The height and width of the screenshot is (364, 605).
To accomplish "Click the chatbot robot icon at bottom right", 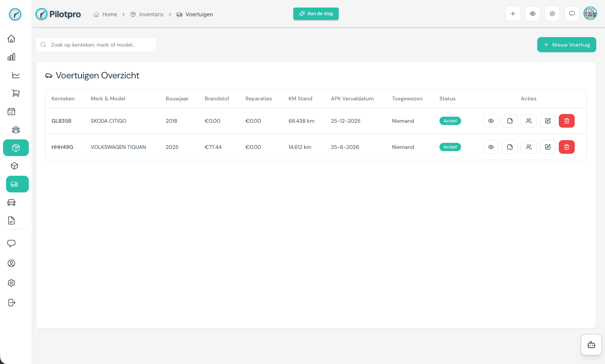I will click(x=591, y=345).
